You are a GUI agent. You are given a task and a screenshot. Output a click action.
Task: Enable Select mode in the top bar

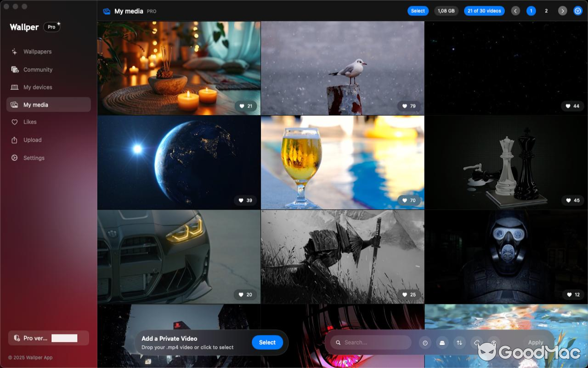(x=418, y=11)
